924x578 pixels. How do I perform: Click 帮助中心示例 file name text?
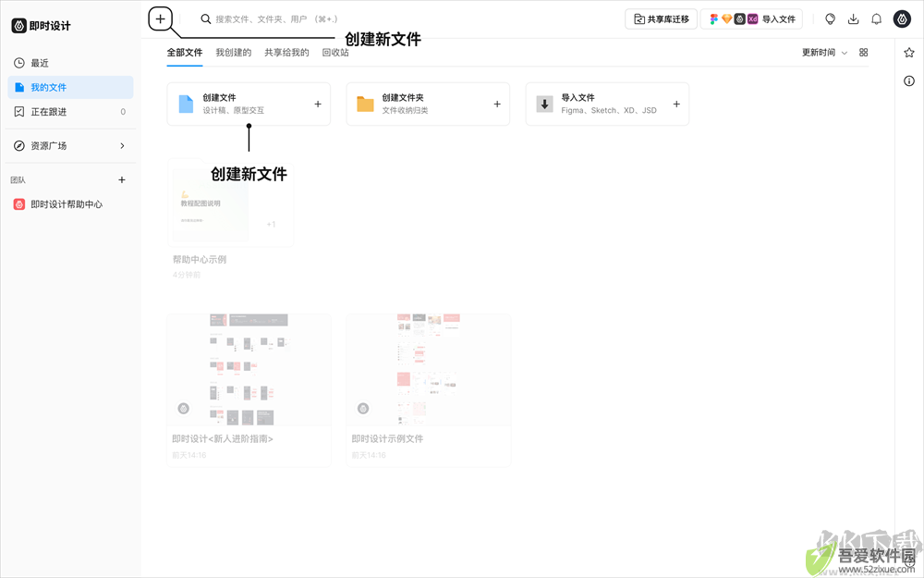coord(200,259)
